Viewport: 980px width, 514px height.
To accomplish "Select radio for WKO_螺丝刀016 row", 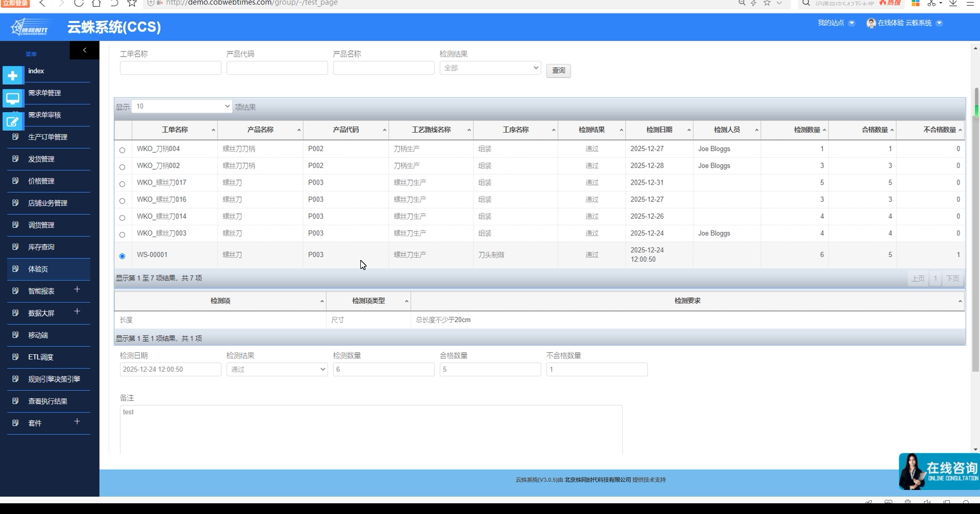I will 122,200.
